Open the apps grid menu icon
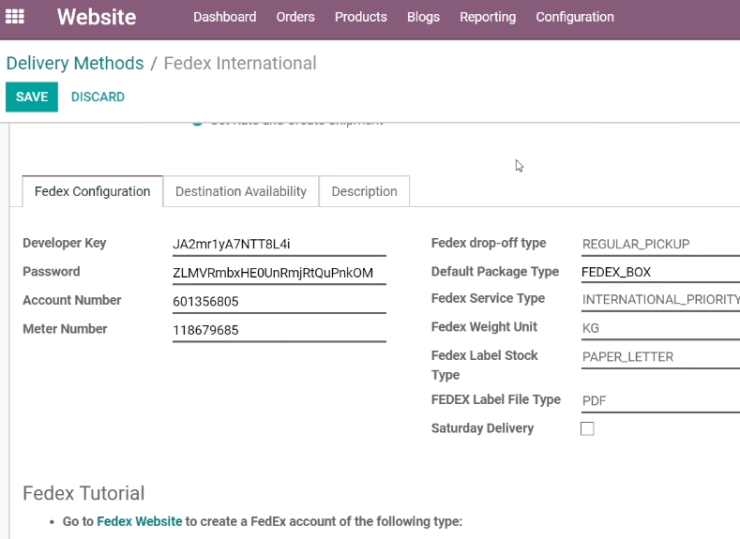This screenshot has height=539, width=740. click(x=15, y=17)
